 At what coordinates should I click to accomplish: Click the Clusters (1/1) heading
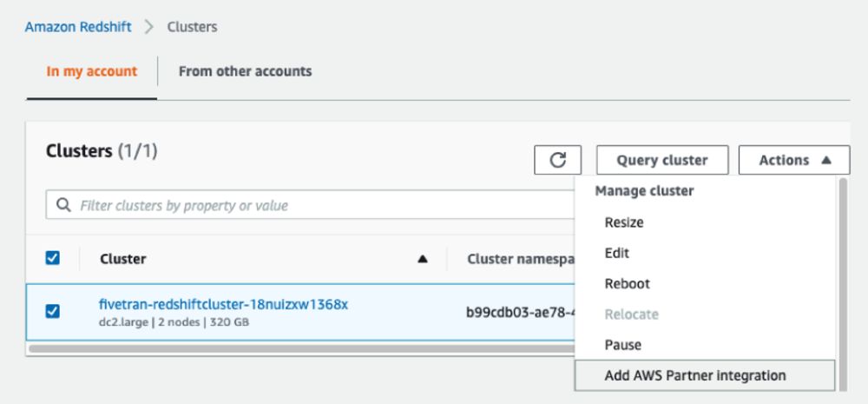(102, 150)
